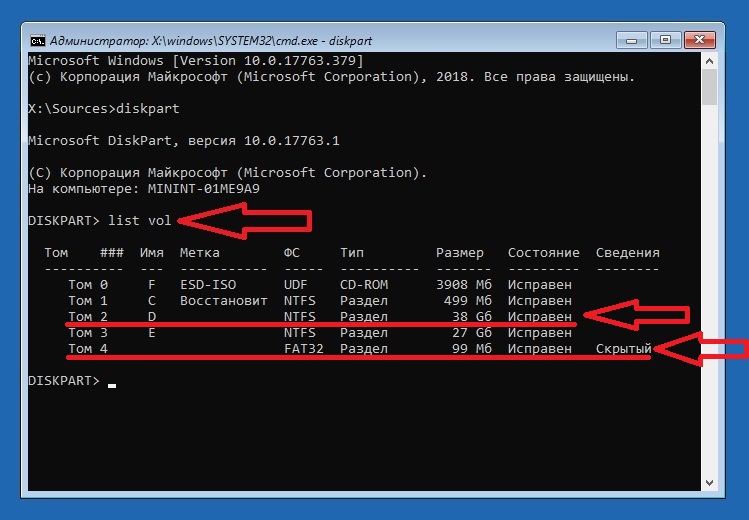The image size is (749, 520).
Task: Click the 'Том 0' row label
Action: pyautogui.click(x=88, y=285)
